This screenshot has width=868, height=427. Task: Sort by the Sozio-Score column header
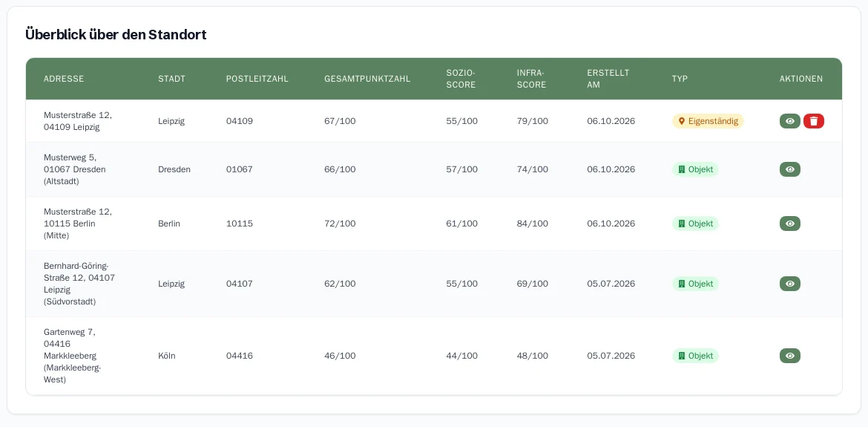click(x=461, y=79)
